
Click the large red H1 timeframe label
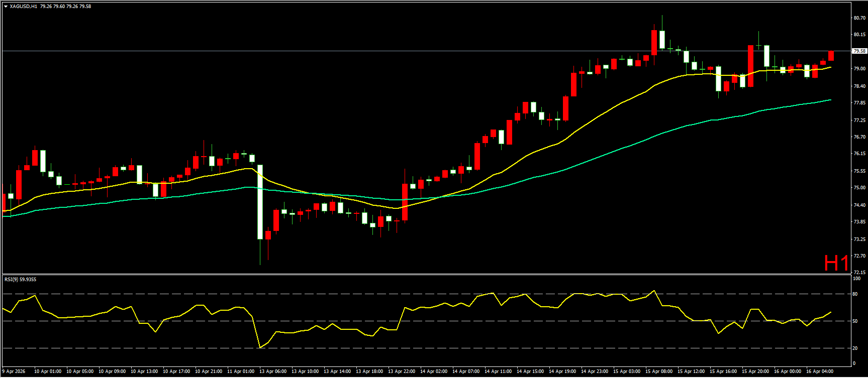click(836, 263)
